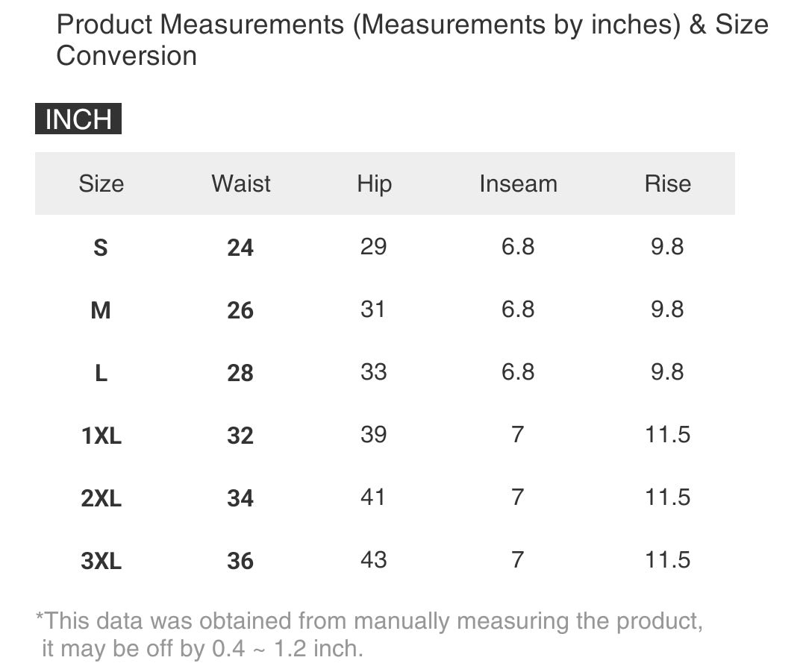
Task: Select the Hip column header
Action: [374, 183]
